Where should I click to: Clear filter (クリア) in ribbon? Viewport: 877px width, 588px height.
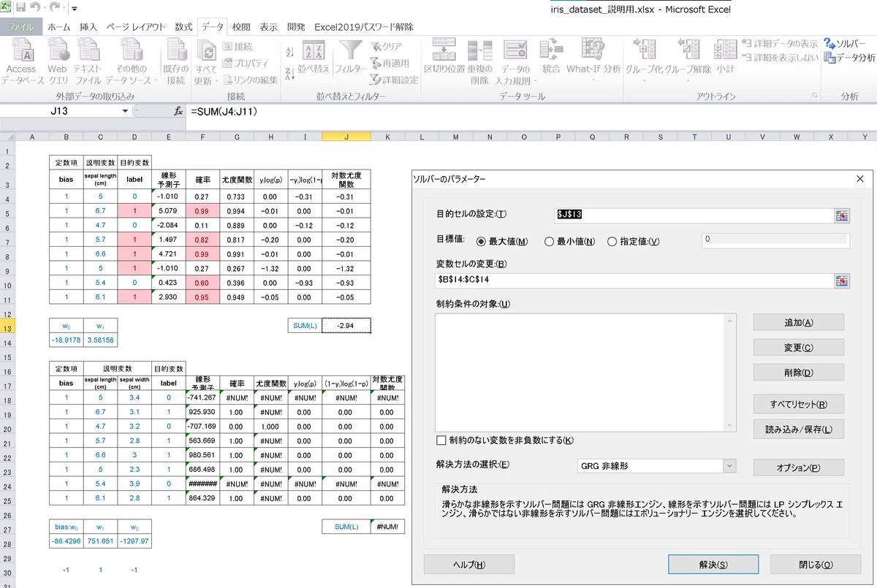(x=387, y=47)
